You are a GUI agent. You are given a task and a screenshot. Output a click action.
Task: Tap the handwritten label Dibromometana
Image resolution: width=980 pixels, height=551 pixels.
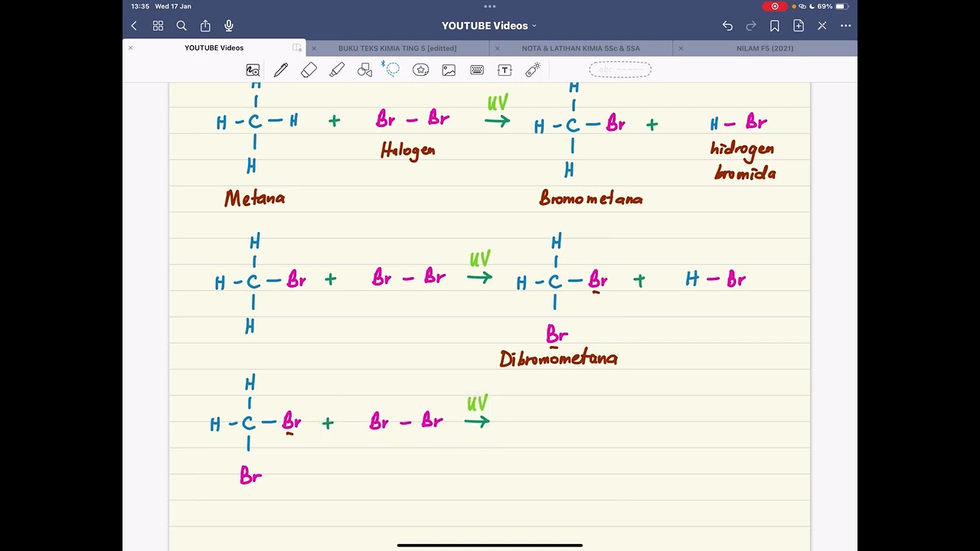tap(558, 358)
